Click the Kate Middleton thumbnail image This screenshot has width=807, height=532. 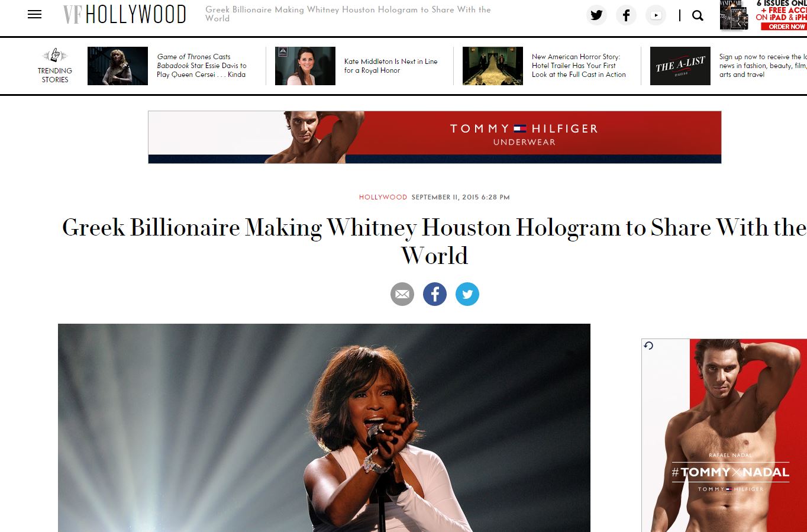coord(305,66)
